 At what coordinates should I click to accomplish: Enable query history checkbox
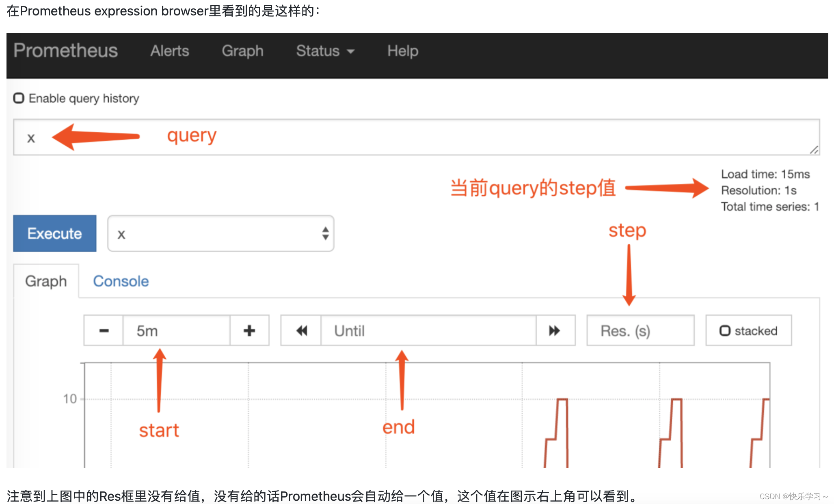click(19, 98)
